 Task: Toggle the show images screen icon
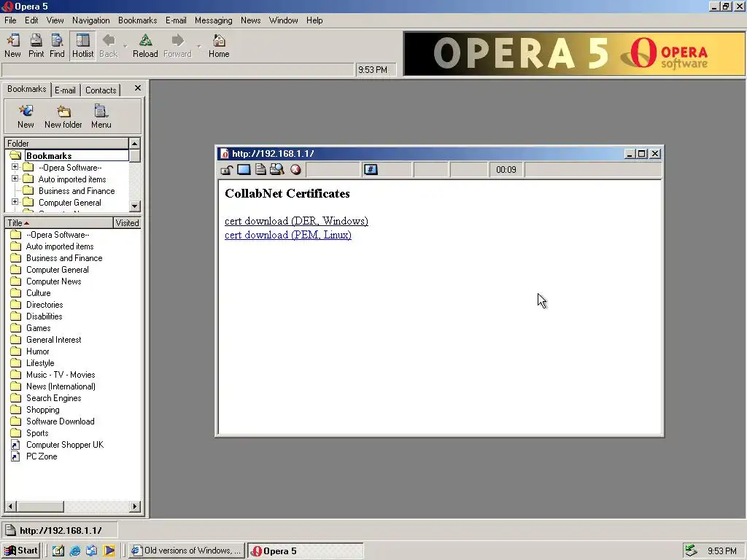point(244,169)
